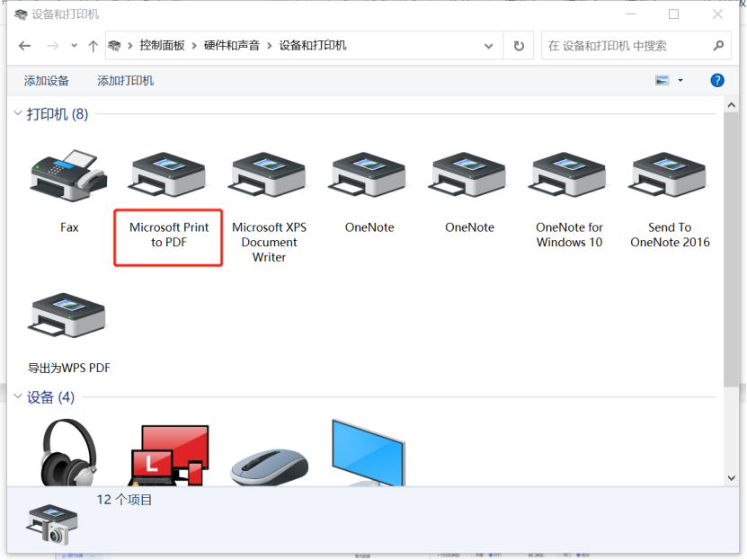
Task: Maximize the 设备和打印机 window
Action: click(673, 14)
